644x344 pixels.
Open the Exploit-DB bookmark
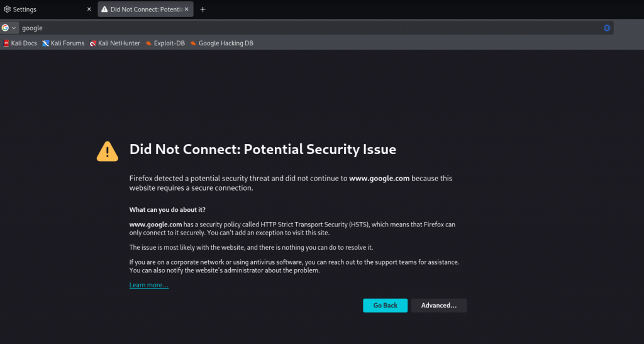[x=165, y=43]
